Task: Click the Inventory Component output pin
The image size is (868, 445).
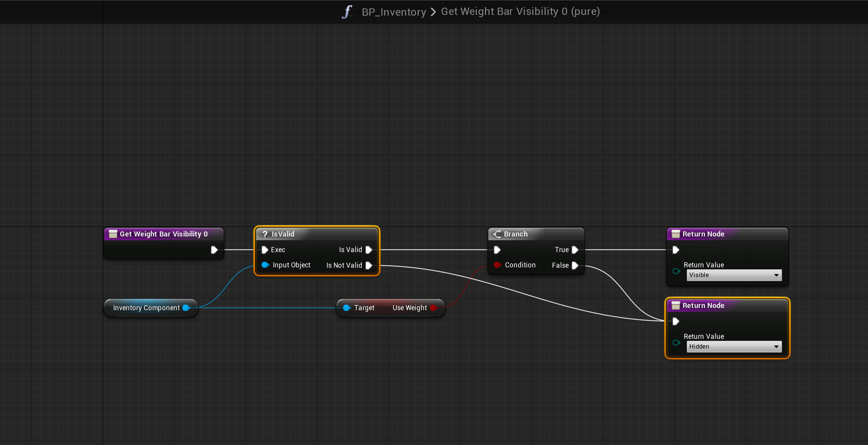Action: (x=186, y=308)
